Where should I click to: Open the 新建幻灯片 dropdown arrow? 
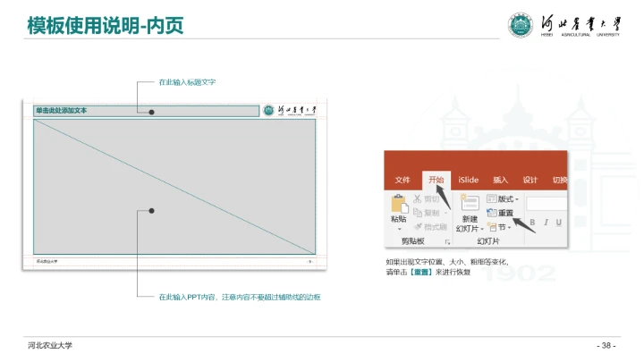(482, 229)
